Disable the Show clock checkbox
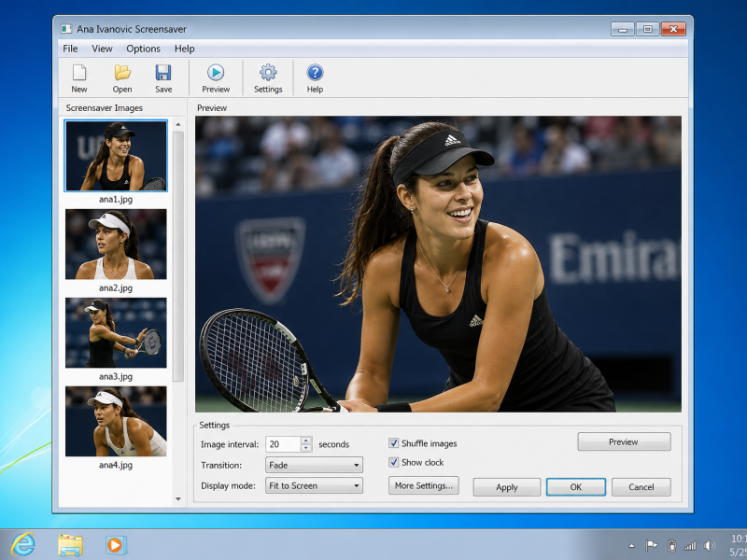This screenshot has height=560, width=747. (x=393, y=462)
